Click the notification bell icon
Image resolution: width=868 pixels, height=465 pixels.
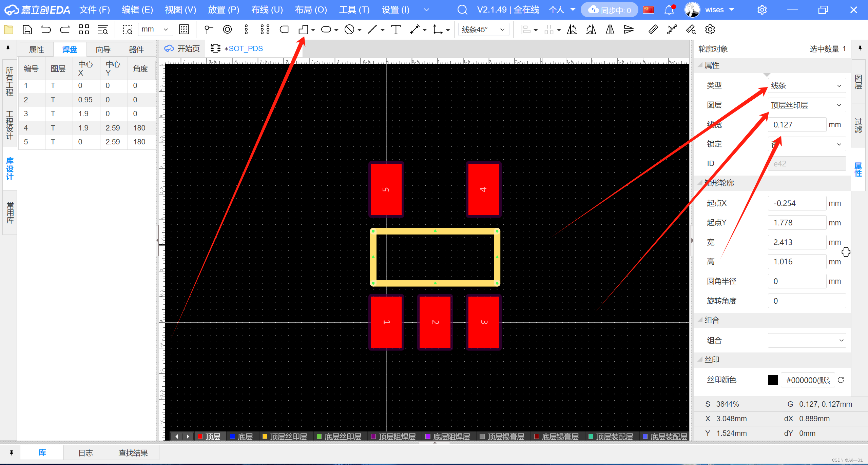(x=669, y=10)
